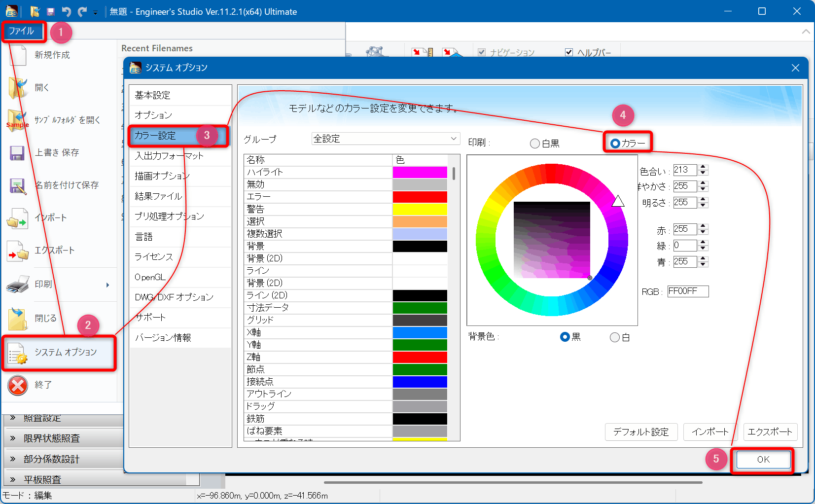This screenshot has width=815, height=504.
Task: Click the システム オプション gear icon
Action: click(x=18, y=353)
